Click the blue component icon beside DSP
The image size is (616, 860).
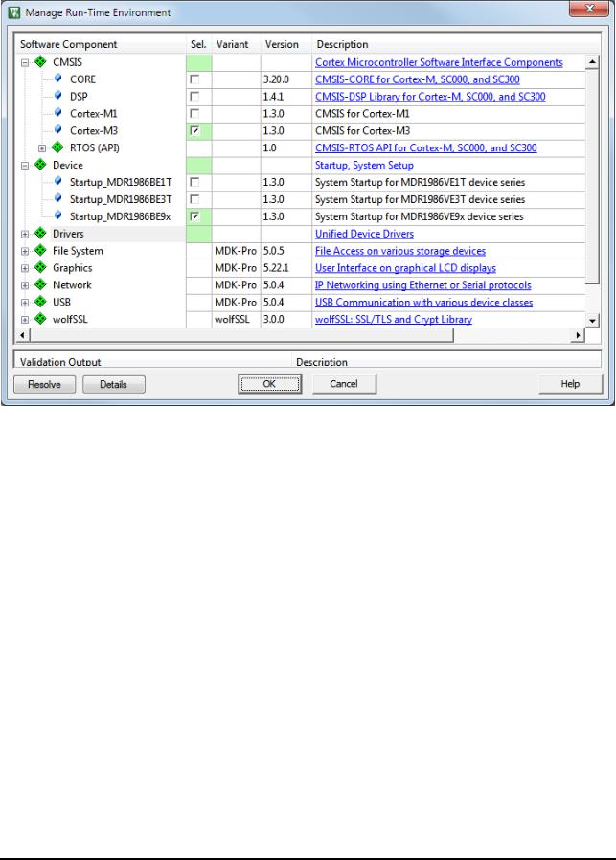click(58, 96)
